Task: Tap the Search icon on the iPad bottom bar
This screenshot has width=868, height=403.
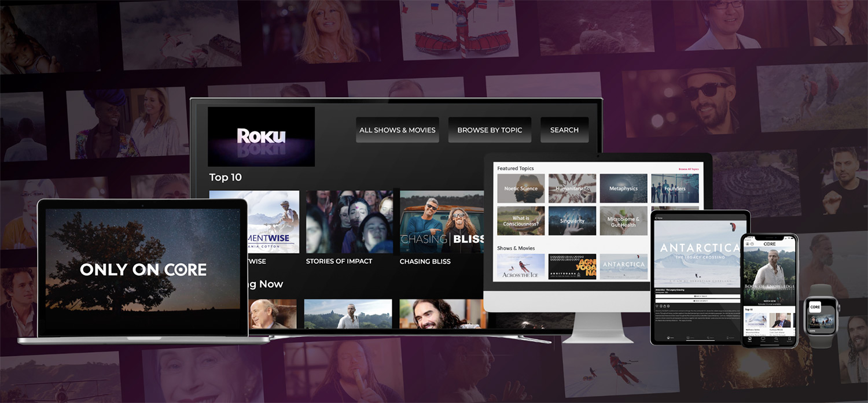Action: (x=707, y=337)
